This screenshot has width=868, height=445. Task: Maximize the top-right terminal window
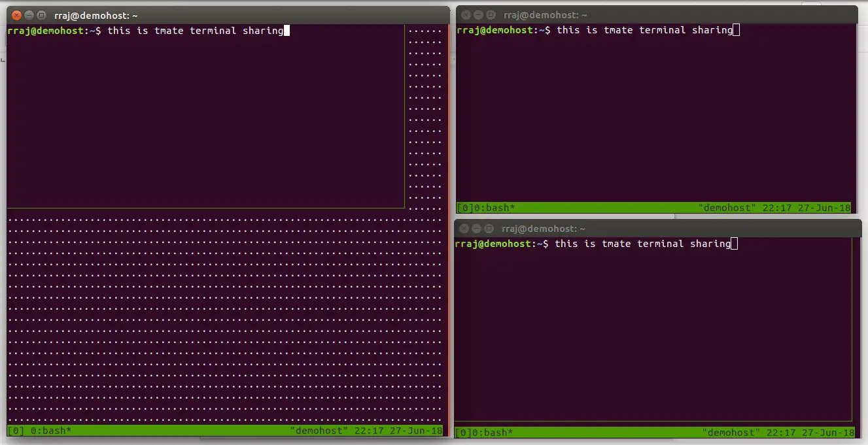click(490, 14)
